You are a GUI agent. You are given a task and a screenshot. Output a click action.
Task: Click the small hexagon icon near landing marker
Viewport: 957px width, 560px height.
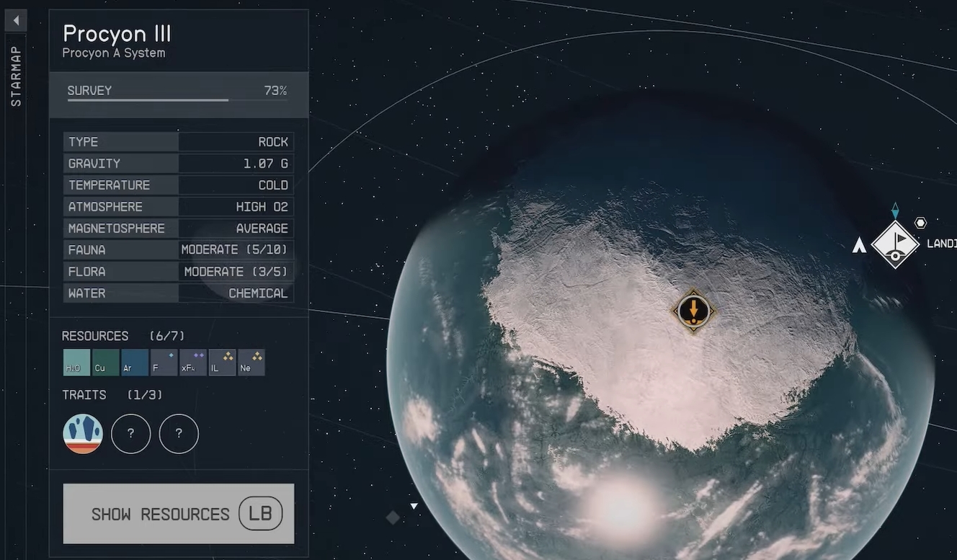pyautogui.click(x=920, y=223)
